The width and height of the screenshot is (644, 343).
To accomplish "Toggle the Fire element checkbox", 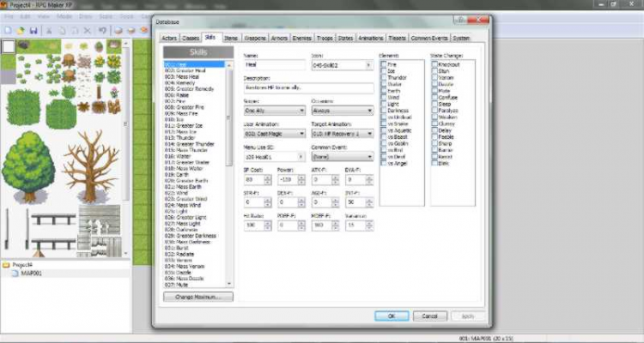I will pyautogui.click(x=384, y=64).
